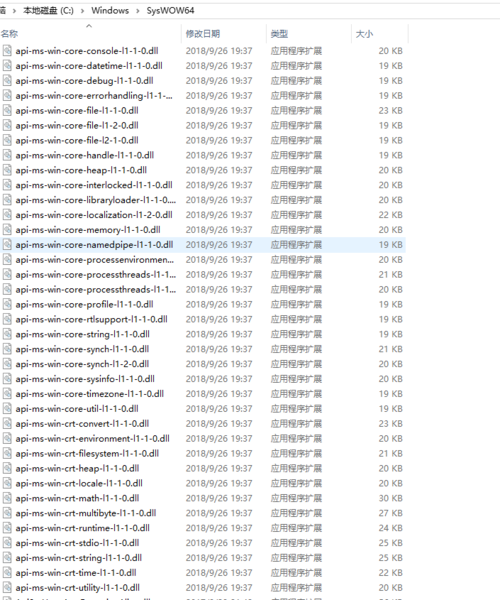Click the icon for api-ms-win-core-memory-l1-1-0.dll

point(7,230)
